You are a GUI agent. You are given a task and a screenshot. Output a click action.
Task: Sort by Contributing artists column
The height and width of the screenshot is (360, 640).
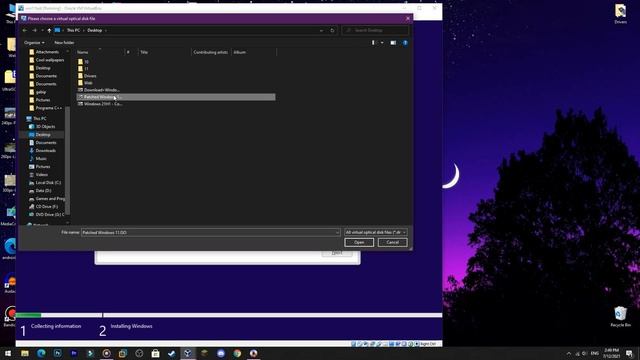click(211, 52)
